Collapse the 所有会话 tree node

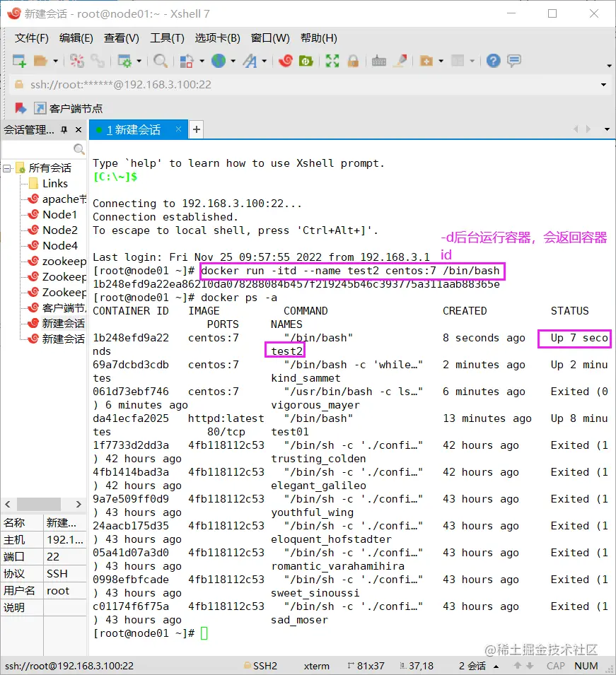[x=7, y=168]
